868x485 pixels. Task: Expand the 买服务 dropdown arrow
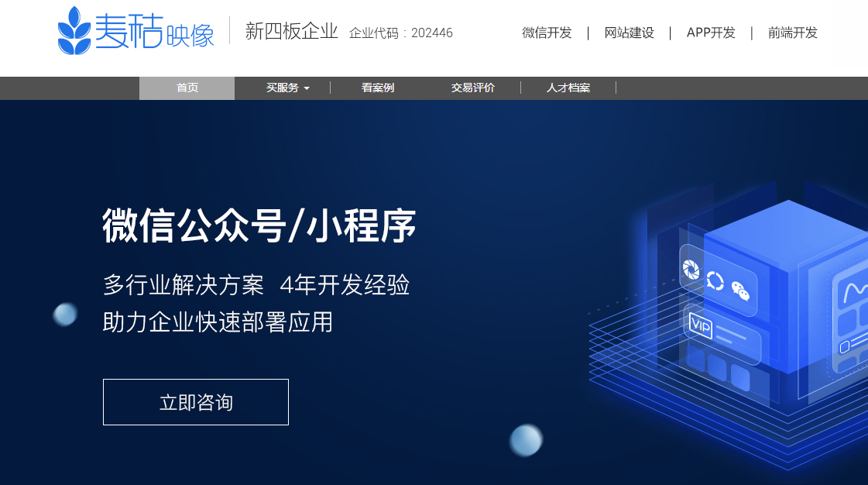[307, 88]
